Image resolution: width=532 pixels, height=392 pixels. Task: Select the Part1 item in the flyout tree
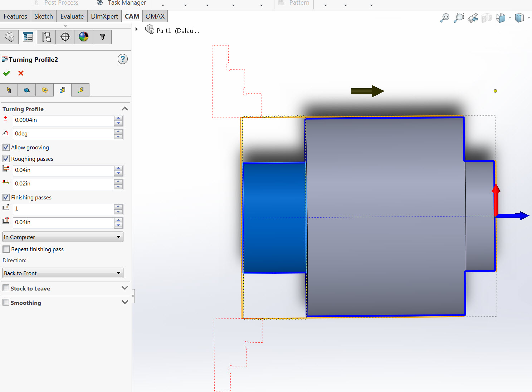(172, 30)
